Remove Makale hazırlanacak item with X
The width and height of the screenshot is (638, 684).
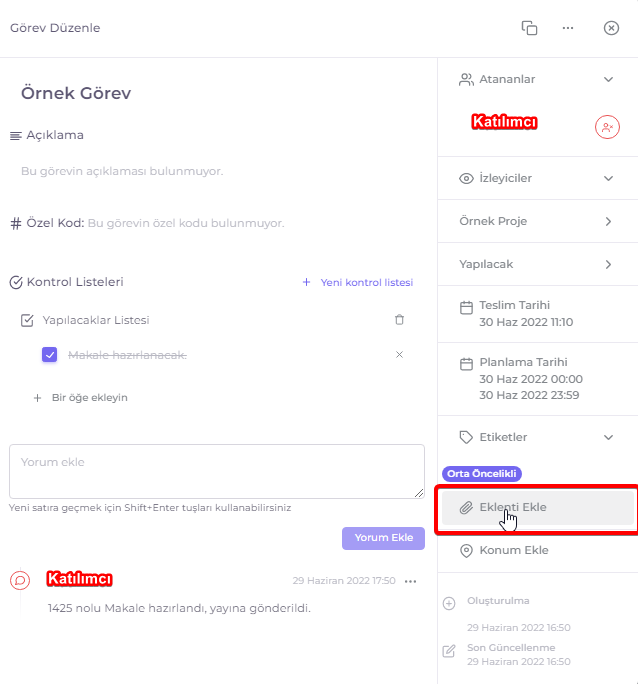click(x=399, y=355)
